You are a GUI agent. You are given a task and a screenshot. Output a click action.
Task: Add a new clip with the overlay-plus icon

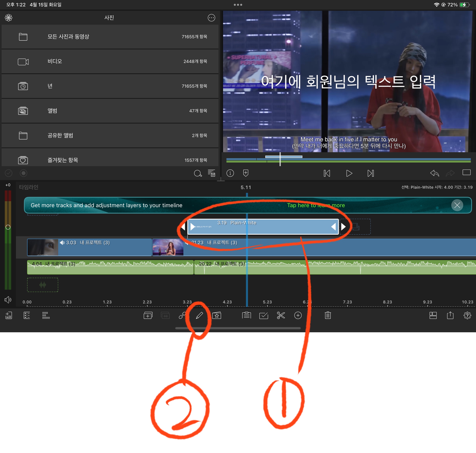tap(148, 315)
